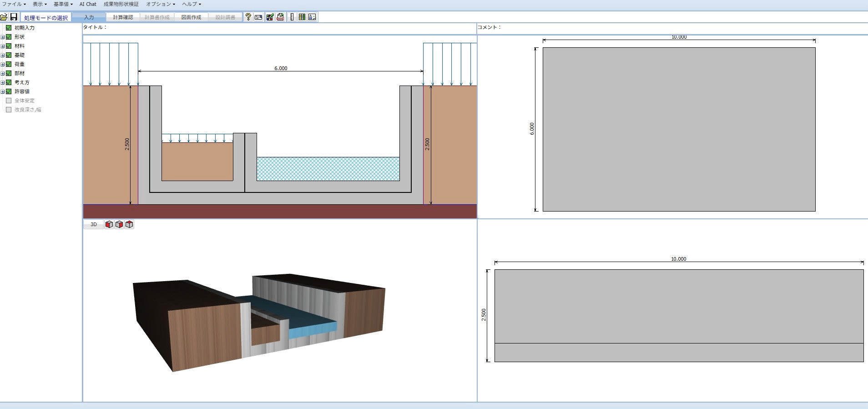
Task: Open AI Chat from the menu bar
Action: (88, 4)
